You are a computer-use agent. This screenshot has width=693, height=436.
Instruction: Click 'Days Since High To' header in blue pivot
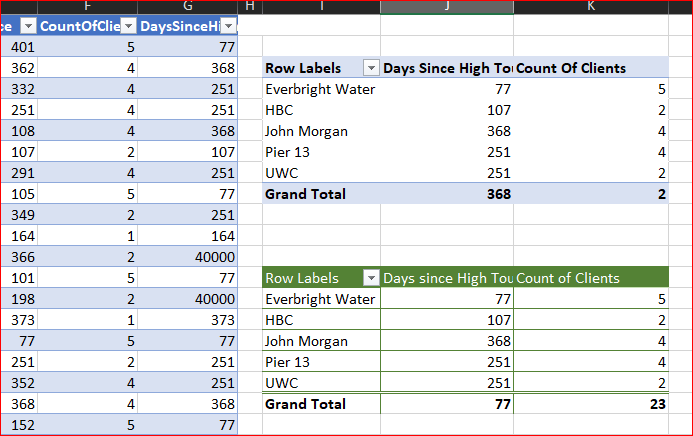(447, 68)
